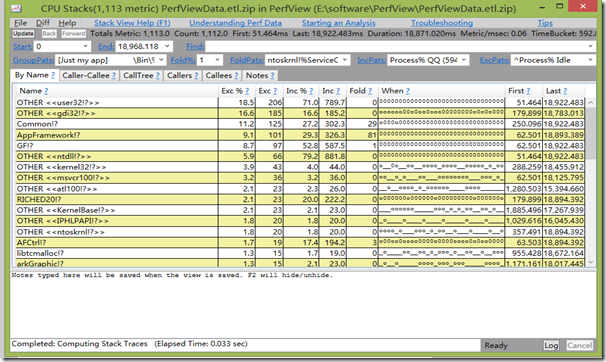Select the AppFramework!? row
This screenshot has width=606, height=362.
pyautogui.click(x=300, y=135)
